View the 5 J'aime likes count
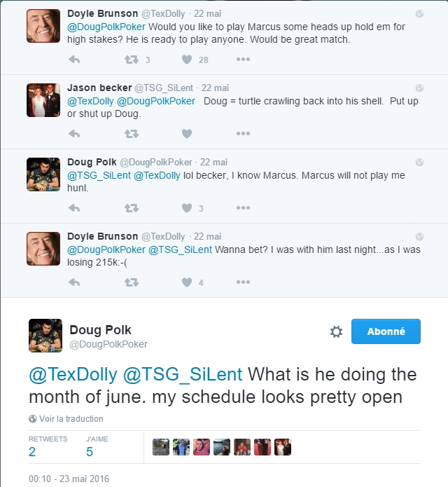The width and height of the screenshot is (448, 487). click(x=90, y=452)
